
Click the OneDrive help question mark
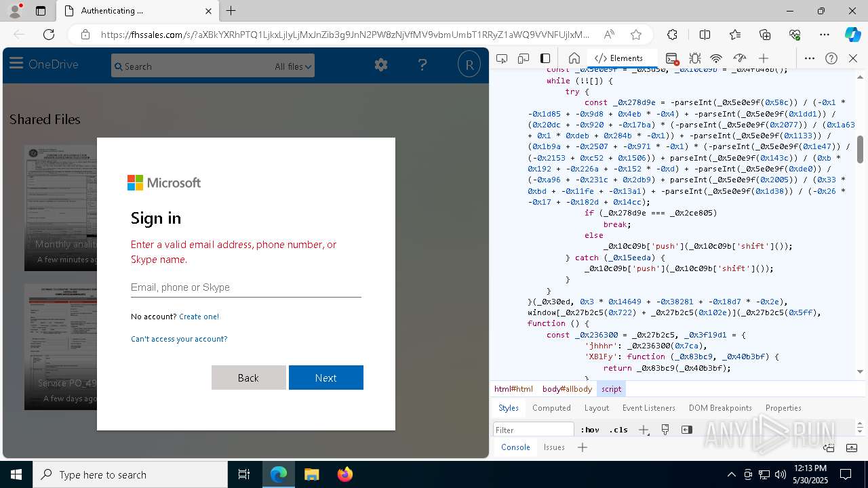click(x=422, y=65)
